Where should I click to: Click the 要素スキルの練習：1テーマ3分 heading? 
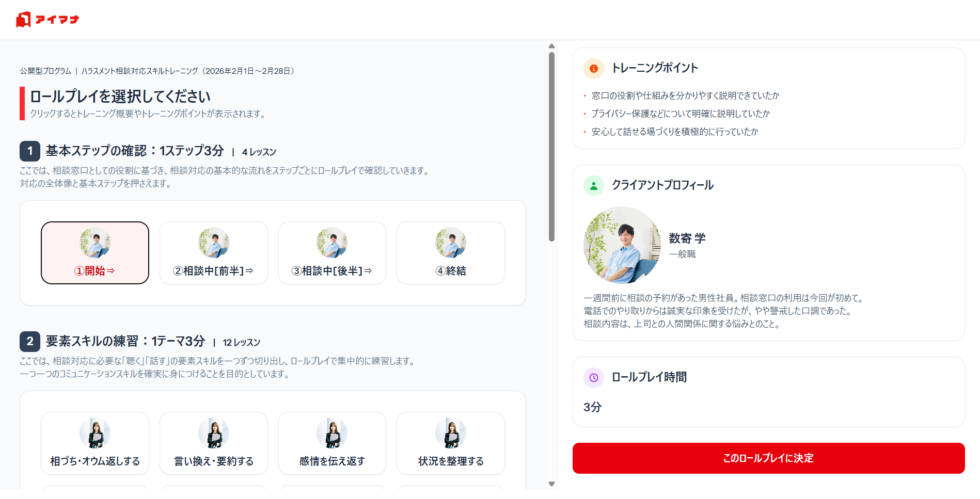coord(125,341)
